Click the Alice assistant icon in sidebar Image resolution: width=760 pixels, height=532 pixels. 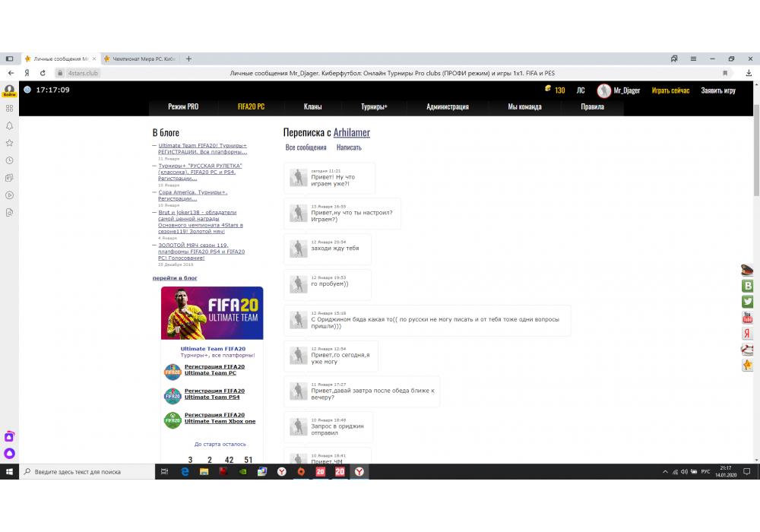tap(9, 453)
